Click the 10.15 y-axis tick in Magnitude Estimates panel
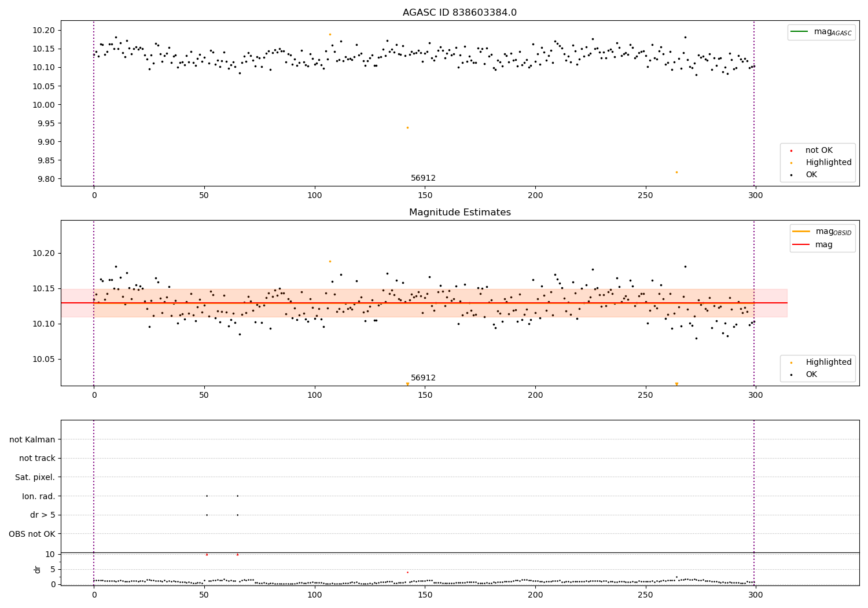Viewport: 868px width, 608px height. click(43, 288)
